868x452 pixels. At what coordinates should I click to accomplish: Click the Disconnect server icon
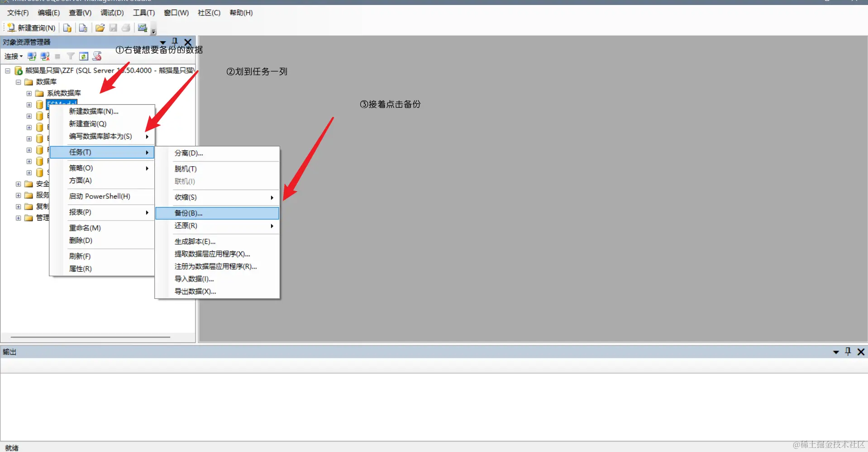45,56
